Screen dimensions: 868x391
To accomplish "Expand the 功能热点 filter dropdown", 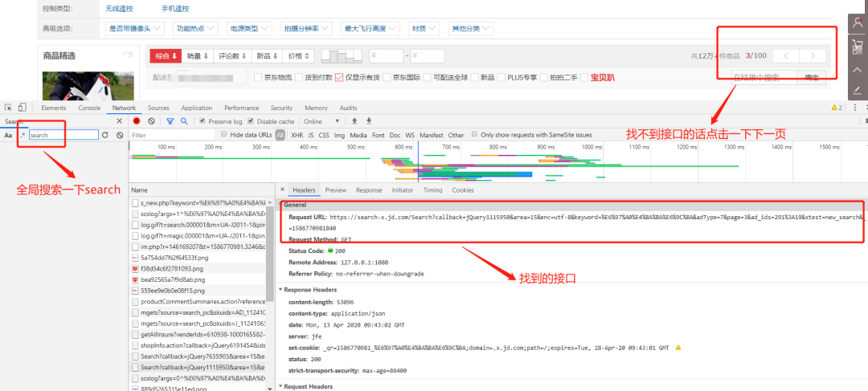I will click(195, 29).
